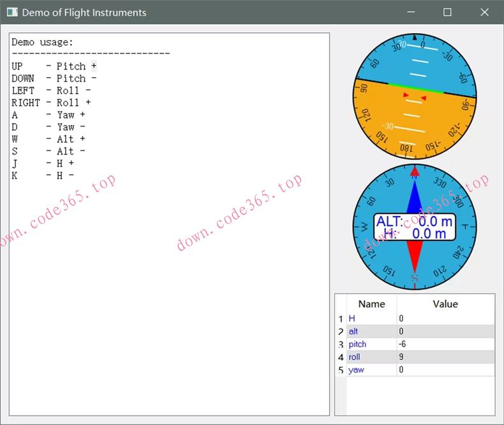The width and height of the screenshot is (504, 425).
Task: Click the ALT and H readout box
Action: 415,227
